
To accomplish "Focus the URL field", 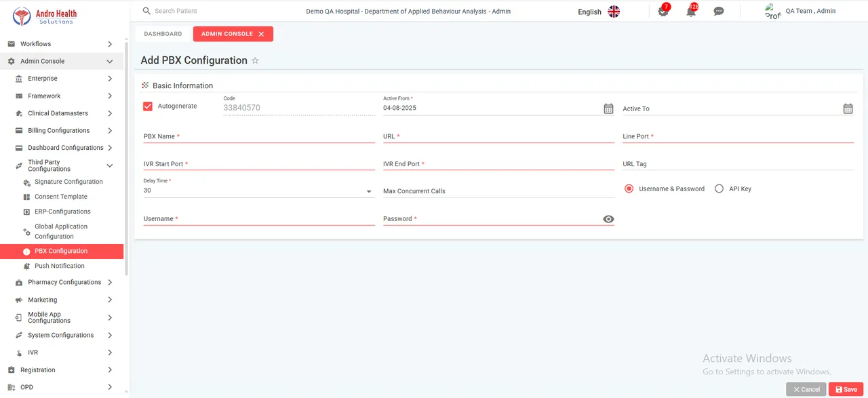I will pyautogui.click(x=498, y=136).
